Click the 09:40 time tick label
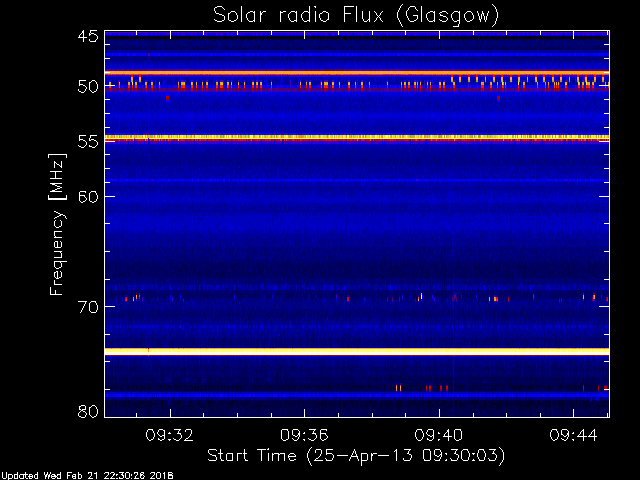640x480 pixels. [439, 436]
